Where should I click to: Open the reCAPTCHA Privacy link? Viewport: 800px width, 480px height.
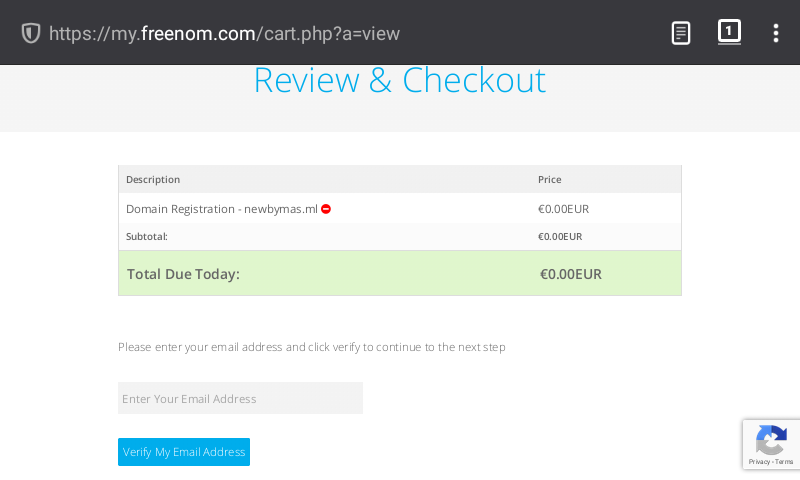tap(759, 462)
